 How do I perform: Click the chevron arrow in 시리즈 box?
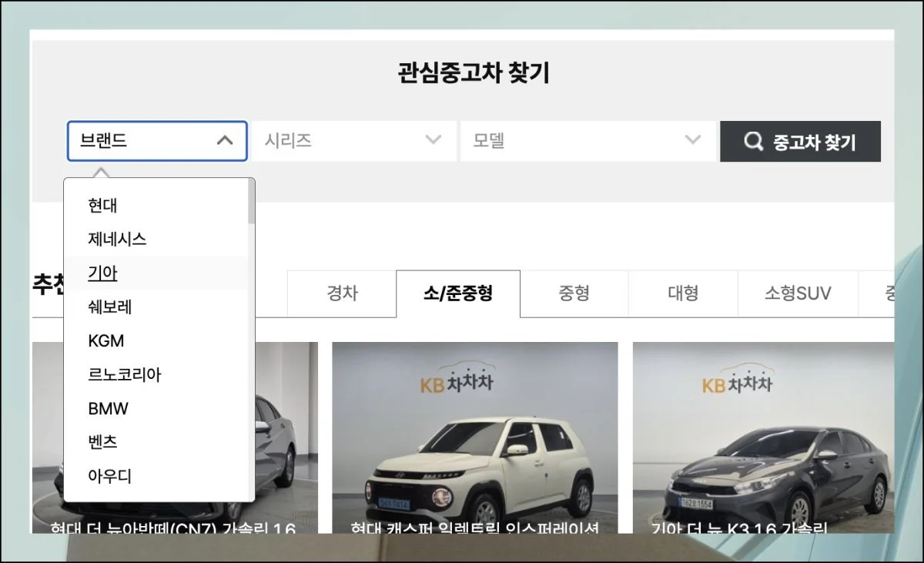click(x=434, y=140)
